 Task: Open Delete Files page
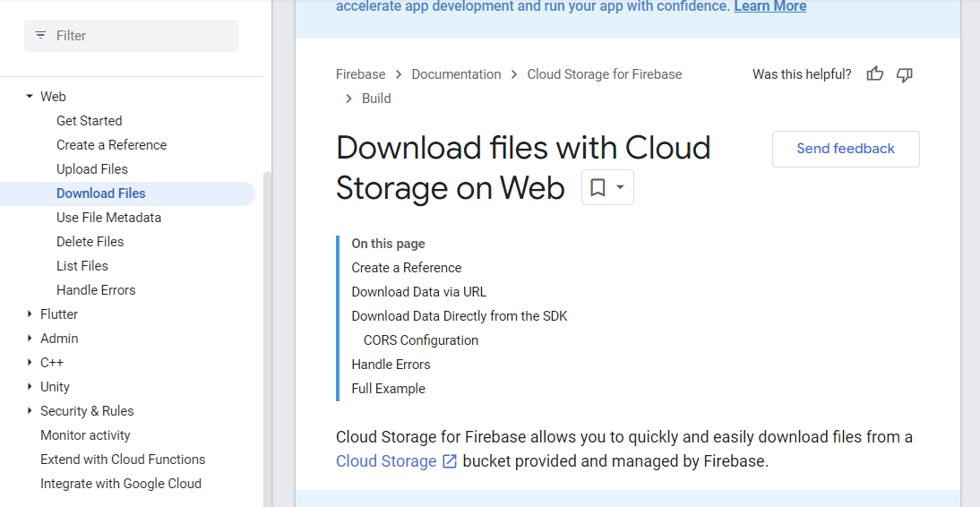click(x=90, y=242)
